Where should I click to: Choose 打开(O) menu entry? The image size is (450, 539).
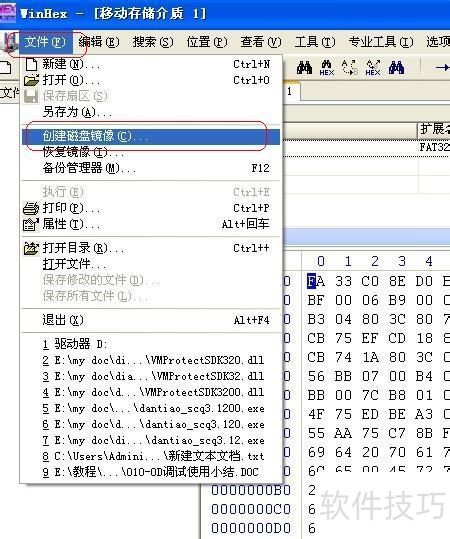151,80
